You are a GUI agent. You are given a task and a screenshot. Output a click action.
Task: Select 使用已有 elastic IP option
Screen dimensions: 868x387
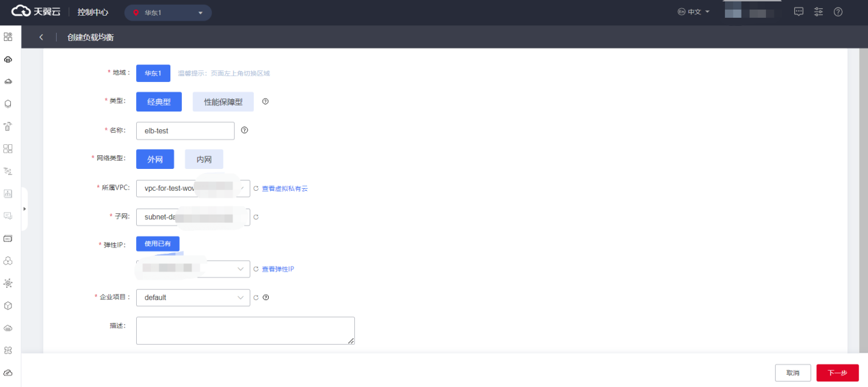158,243
